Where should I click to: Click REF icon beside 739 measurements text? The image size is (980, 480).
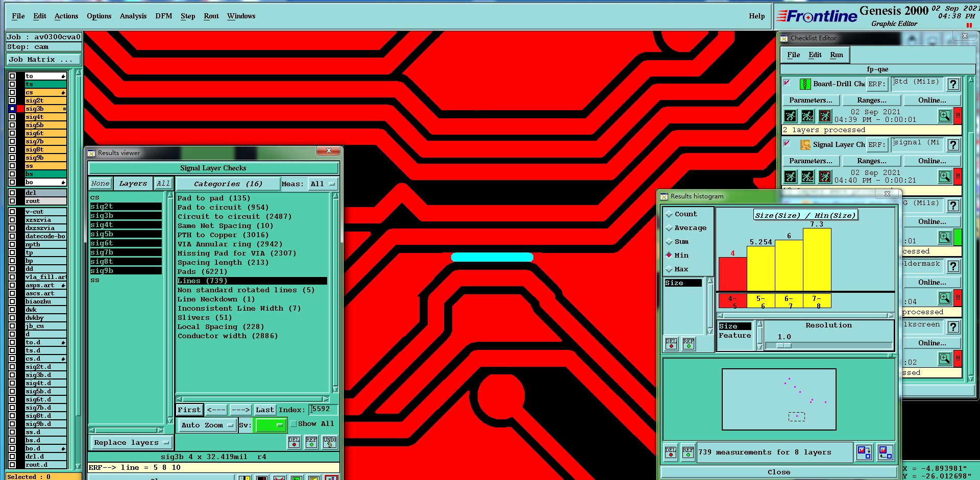click(x=688, y=452)
